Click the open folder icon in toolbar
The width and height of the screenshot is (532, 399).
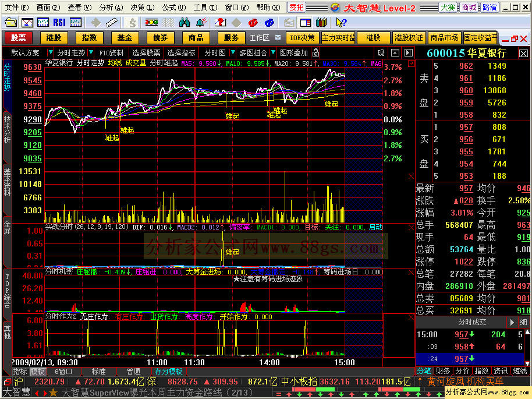(11, 23)
